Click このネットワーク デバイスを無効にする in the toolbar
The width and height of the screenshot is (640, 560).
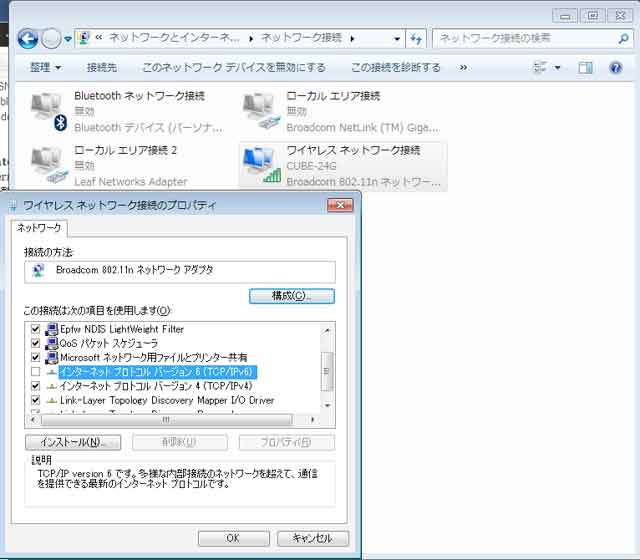(233, 68)
